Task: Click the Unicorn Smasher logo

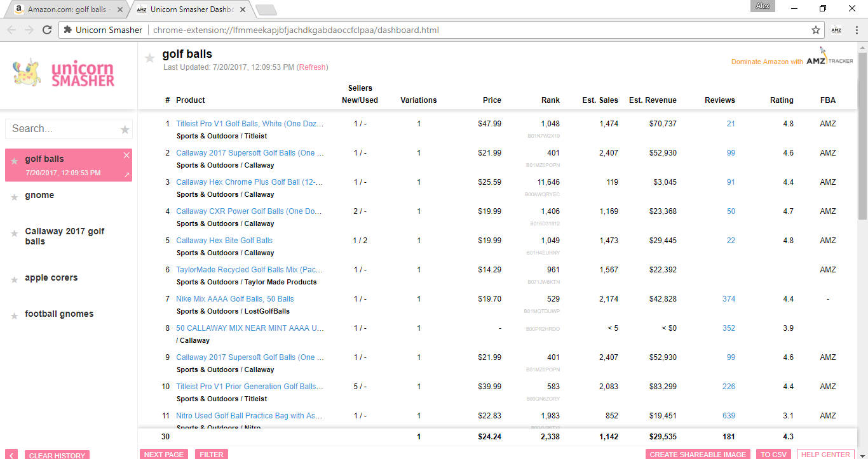Action: click(64, 74)
